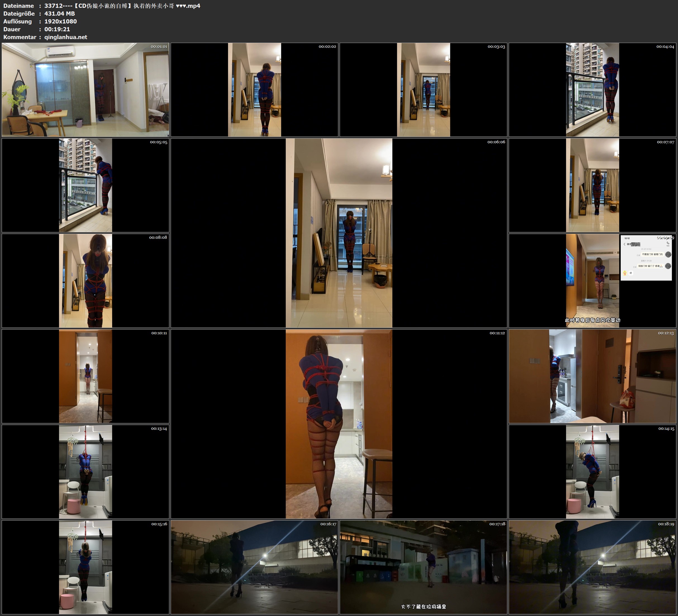Open the subtitled frame at 00:17:18

click(x=423, y=567)
